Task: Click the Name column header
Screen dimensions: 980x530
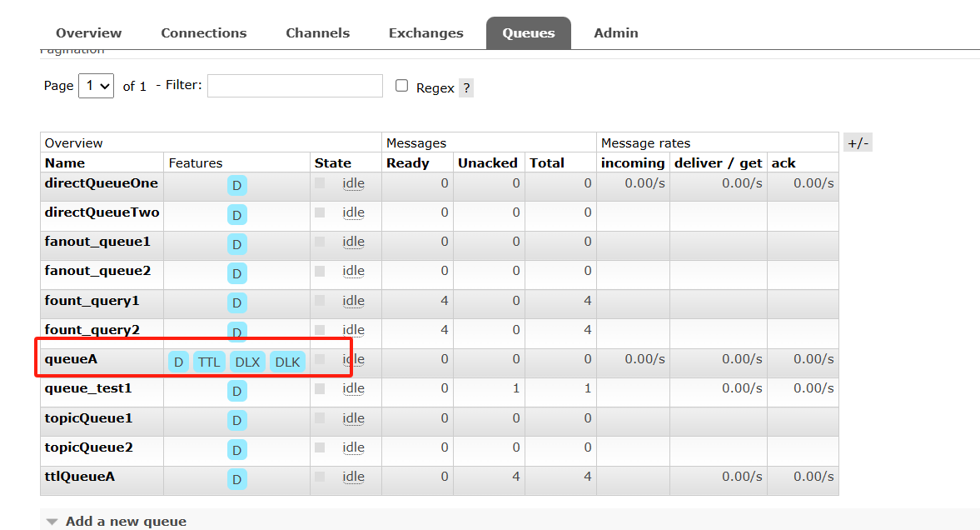Action: tap(65, 163)
